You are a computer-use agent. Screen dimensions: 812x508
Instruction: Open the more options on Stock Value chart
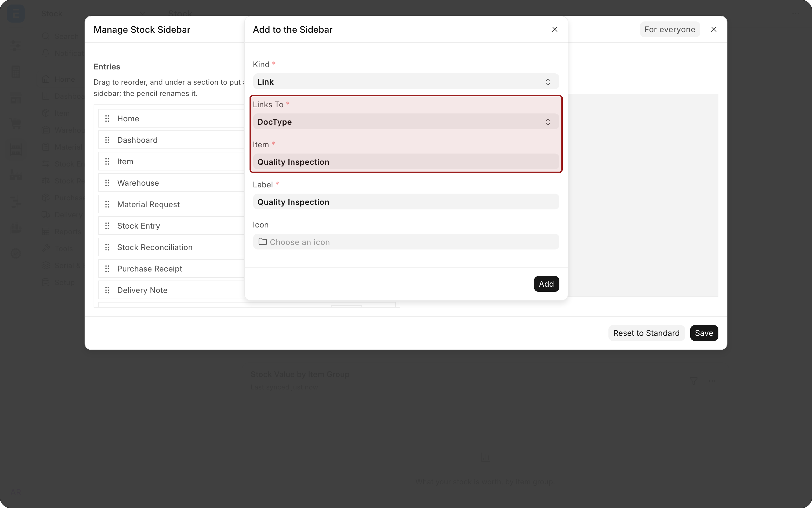712,381
